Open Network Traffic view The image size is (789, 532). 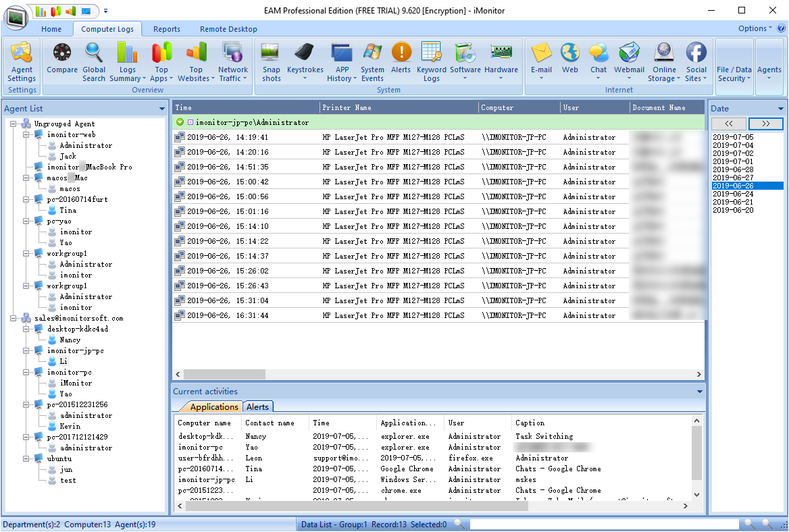(x=233, y=62)
